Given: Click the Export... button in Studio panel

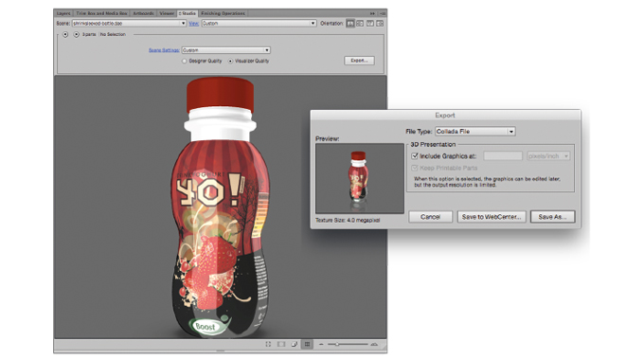Looking at the screenshot, I should tap(359, 61).
